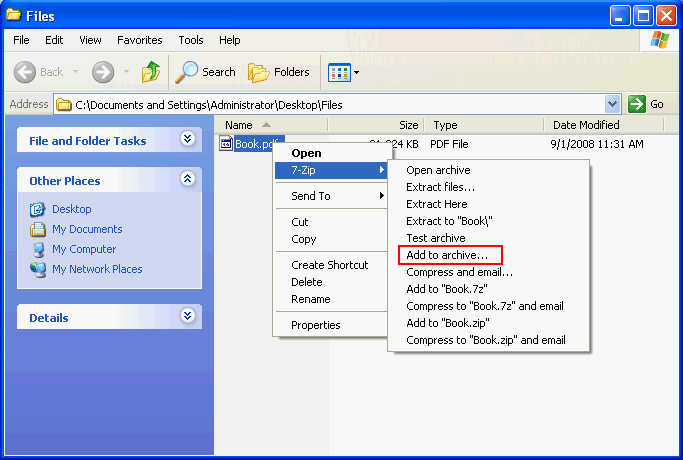Image resolution: width=683 pixels, height=460 pixels.
Task: Open the Back history dropdown arrow
Action: (75, 71)
